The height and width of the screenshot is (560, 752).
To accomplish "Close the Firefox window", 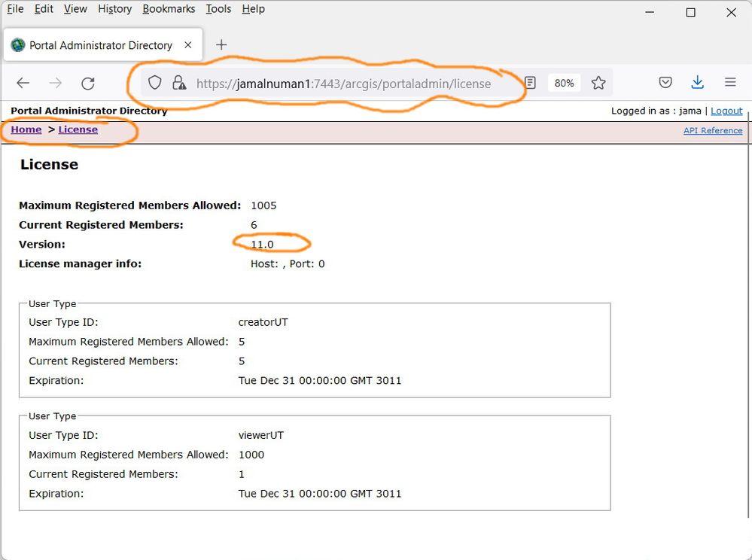I will pos(731,13).
